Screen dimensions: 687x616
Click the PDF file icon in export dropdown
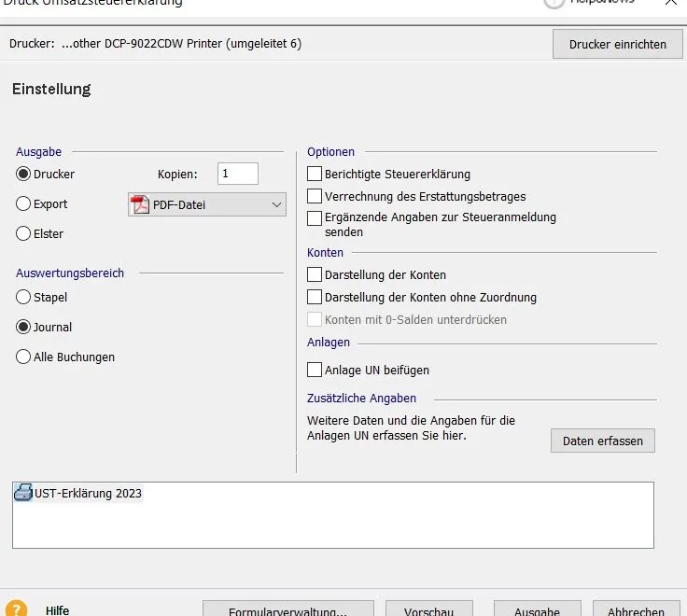click(x=141, y=204)
